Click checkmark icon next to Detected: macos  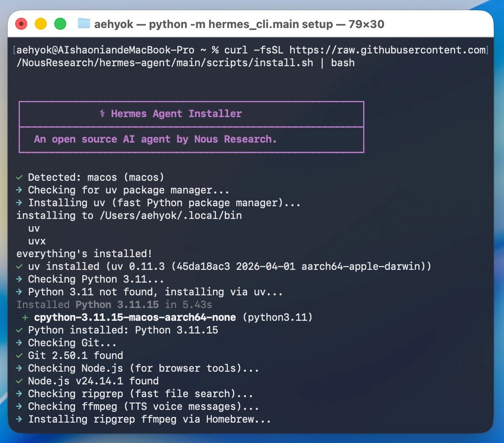pos(19,177)
